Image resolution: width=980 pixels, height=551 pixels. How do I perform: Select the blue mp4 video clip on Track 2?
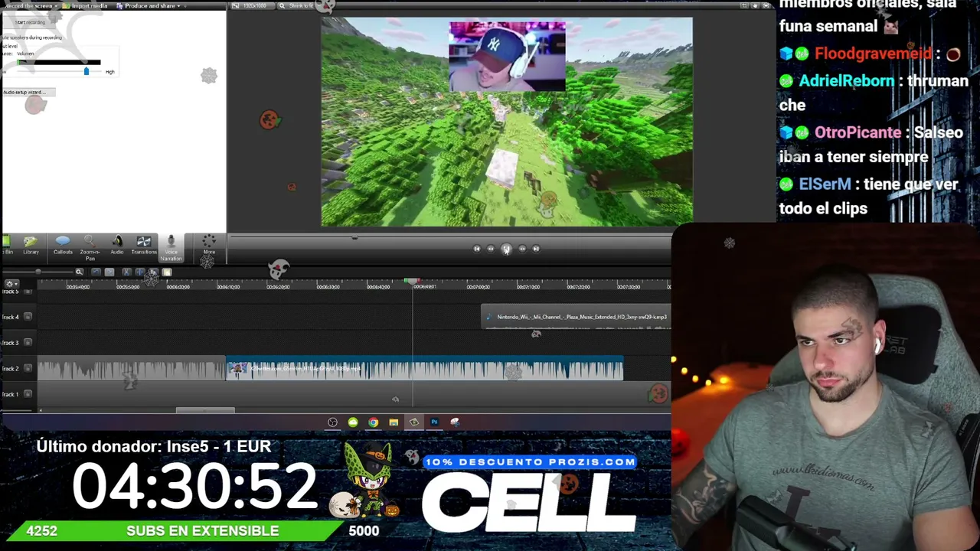click(425, 369)
